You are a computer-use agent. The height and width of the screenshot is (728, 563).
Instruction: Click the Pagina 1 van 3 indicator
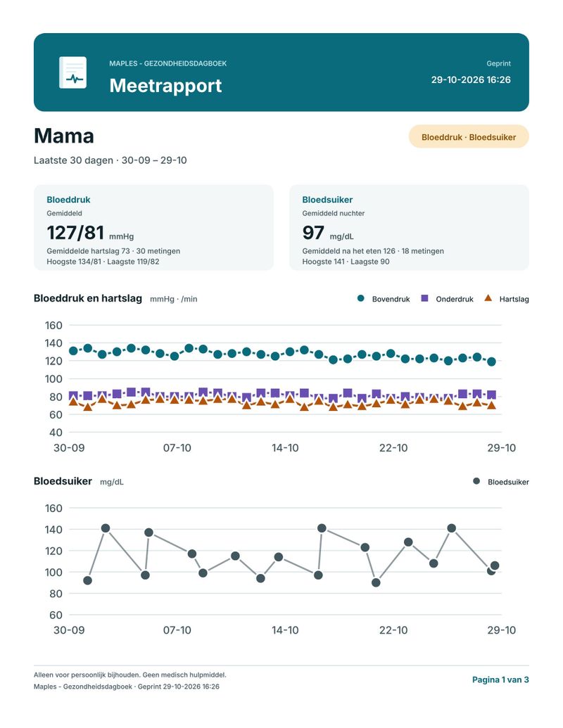coord(500,679)
